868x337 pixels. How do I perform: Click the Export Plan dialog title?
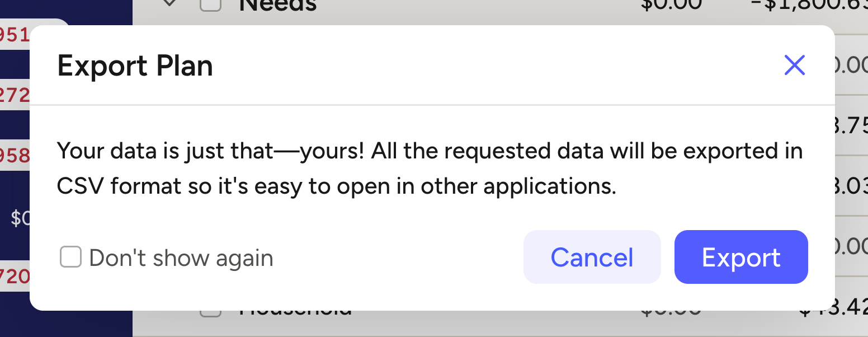(135, 66)
